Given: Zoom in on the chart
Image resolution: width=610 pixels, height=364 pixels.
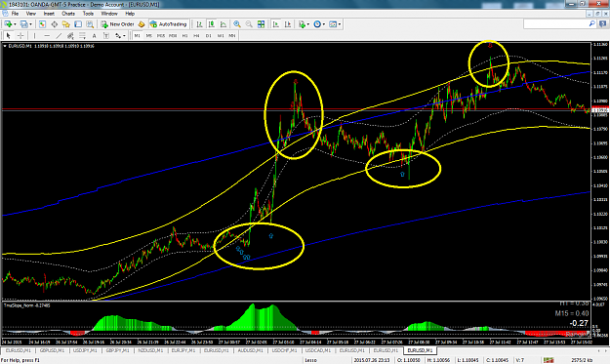Looking at the screenshot, I should tap(237, 24).
